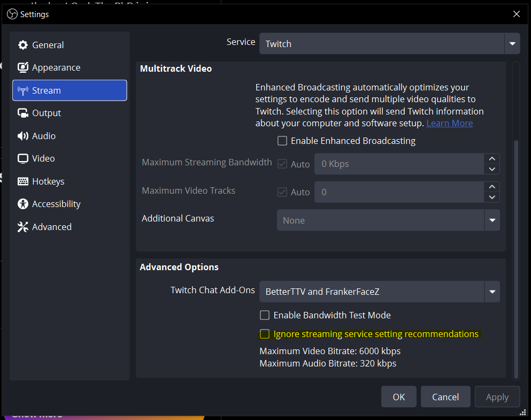
Task: Click the Hotkeys keyboard icon
Action: (x=22, y=181)
